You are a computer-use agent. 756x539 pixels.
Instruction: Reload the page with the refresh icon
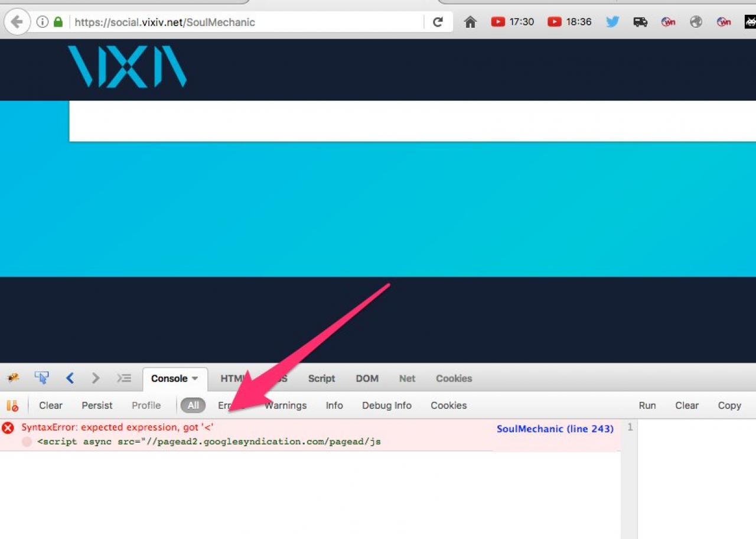click(x=438, y=22)
